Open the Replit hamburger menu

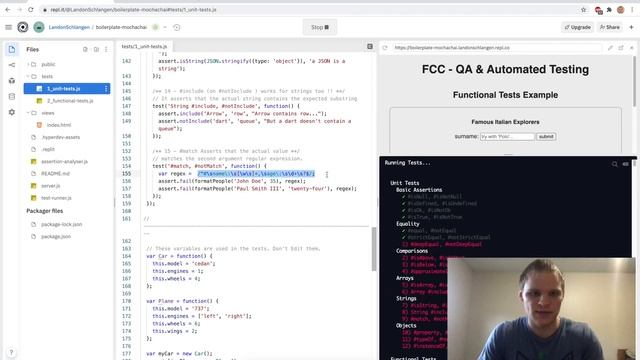click(9, 27)
